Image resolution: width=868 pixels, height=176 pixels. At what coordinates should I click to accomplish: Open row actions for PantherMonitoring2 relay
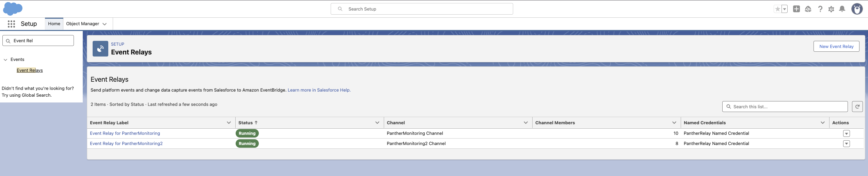click(847, 144)
